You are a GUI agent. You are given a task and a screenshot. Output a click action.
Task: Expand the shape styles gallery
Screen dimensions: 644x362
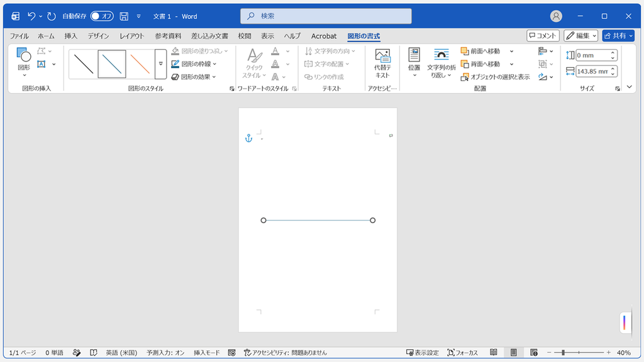(x=160, y=64)
